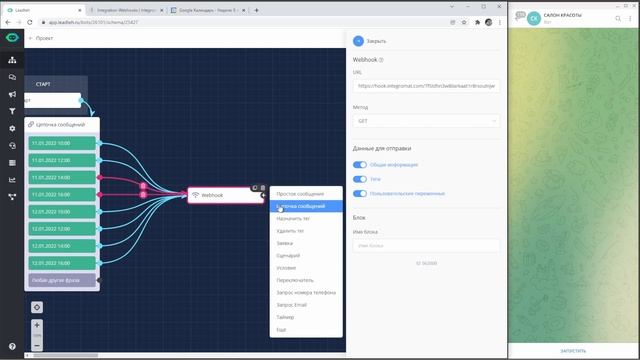The image size is (640, 360).
Task: Expand the Метод GET dropdown
Action: 426,121
